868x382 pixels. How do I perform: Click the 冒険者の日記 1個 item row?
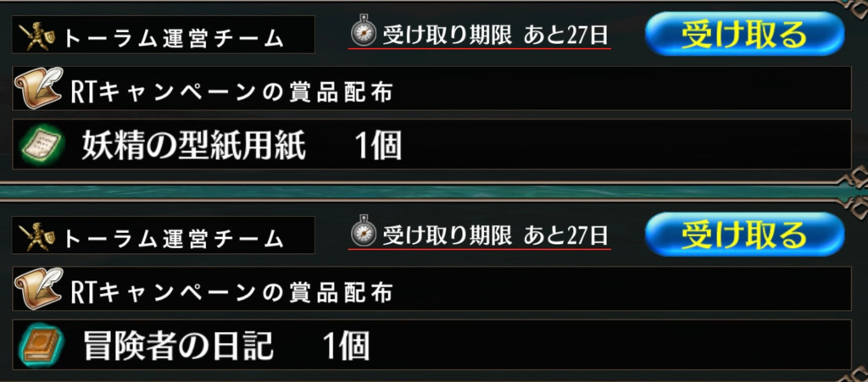pyautogui.click(x=431, y=345)
